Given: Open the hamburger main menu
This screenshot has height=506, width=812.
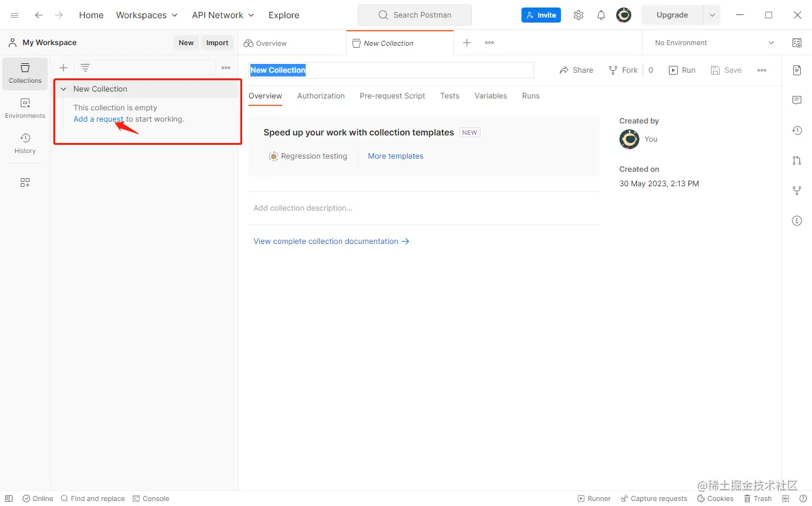Looking at the screenshot, I should (x=14, y=15).
